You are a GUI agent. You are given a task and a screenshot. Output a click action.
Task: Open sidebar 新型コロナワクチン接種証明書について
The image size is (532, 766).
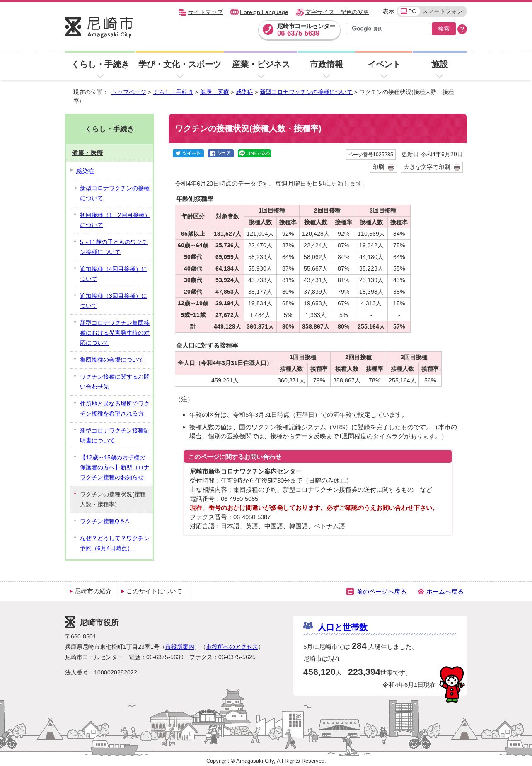point(115,435)
